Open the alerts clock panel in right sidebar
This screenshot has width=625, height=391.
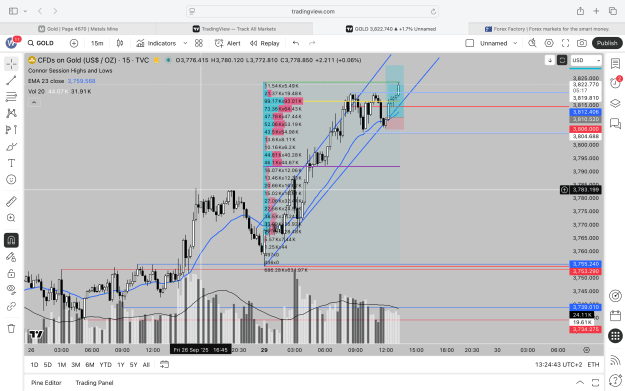pos(615,83)
